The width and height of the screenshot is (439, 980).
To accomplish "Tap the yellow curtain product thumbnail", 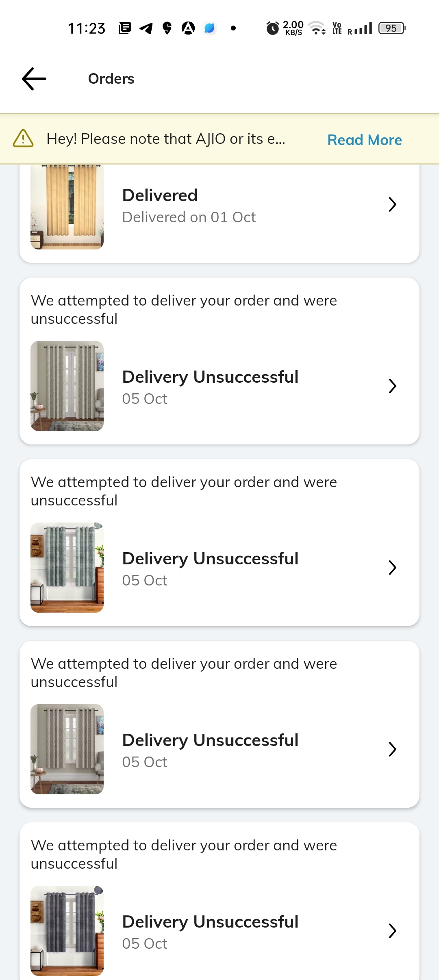I will pyautogui.click(x=67, y=206).
